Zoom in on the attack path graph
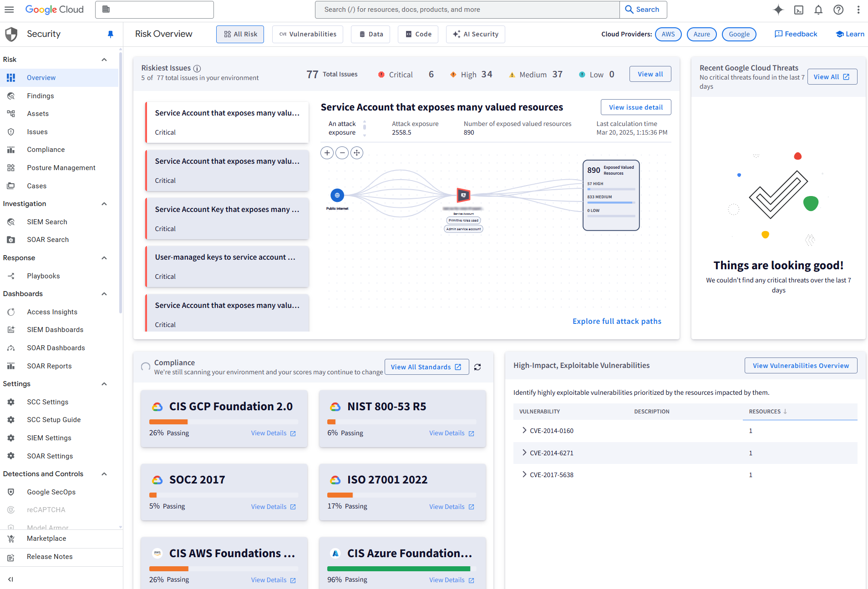 point(327,153)
